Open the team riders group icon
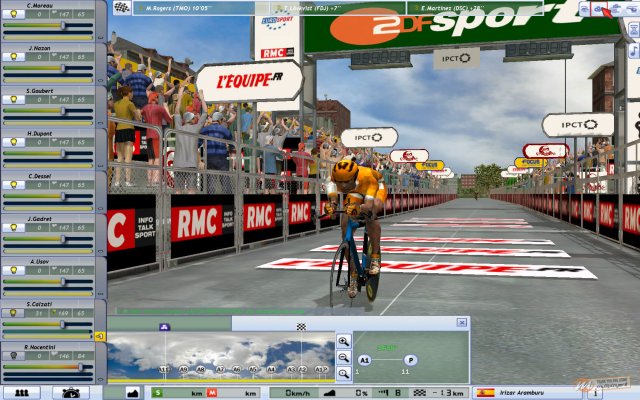Screen dimensions: 640x400 tap(22, 393)
